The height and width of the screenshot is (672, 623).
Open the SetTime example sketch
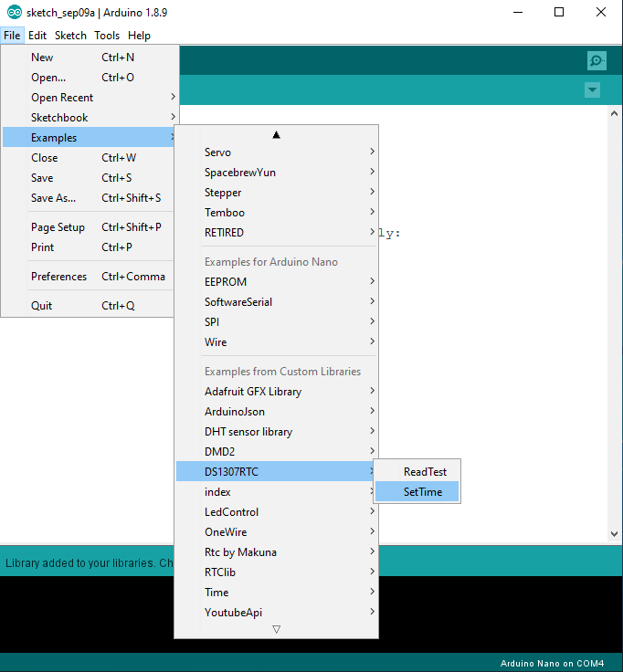pyautogui.click(x=417, y=492)
